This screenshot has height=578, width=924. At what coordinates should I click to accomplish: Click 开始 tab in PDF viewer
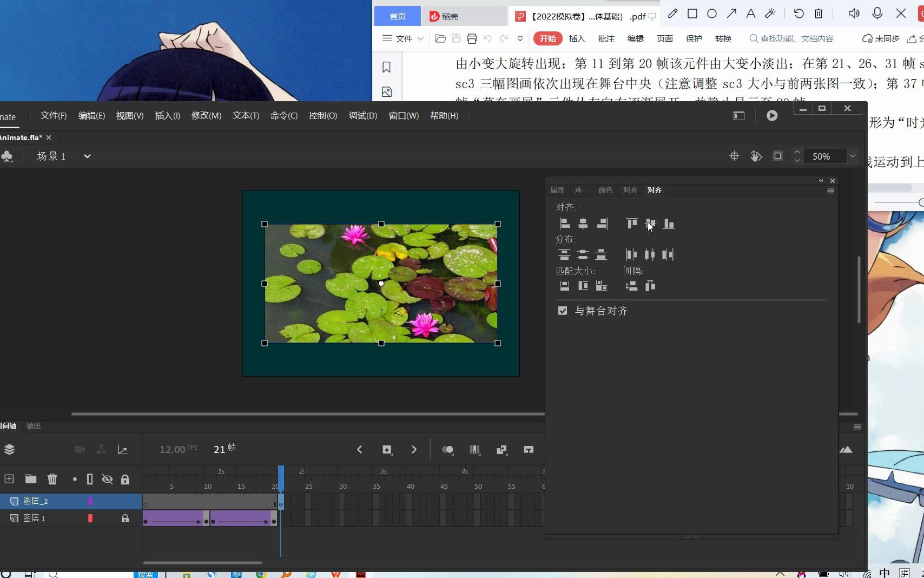548,38
